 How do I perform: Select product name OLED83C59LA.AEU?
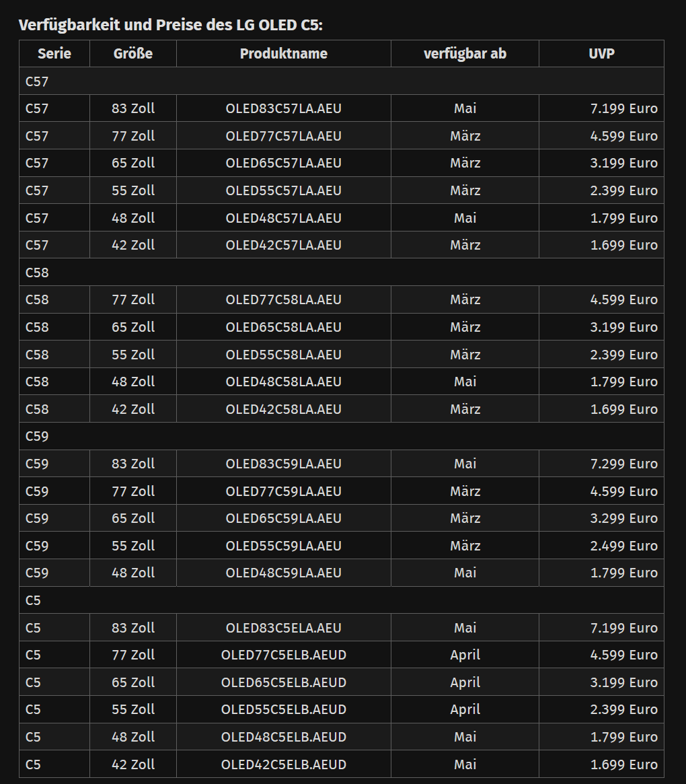[x=283, y=464]
